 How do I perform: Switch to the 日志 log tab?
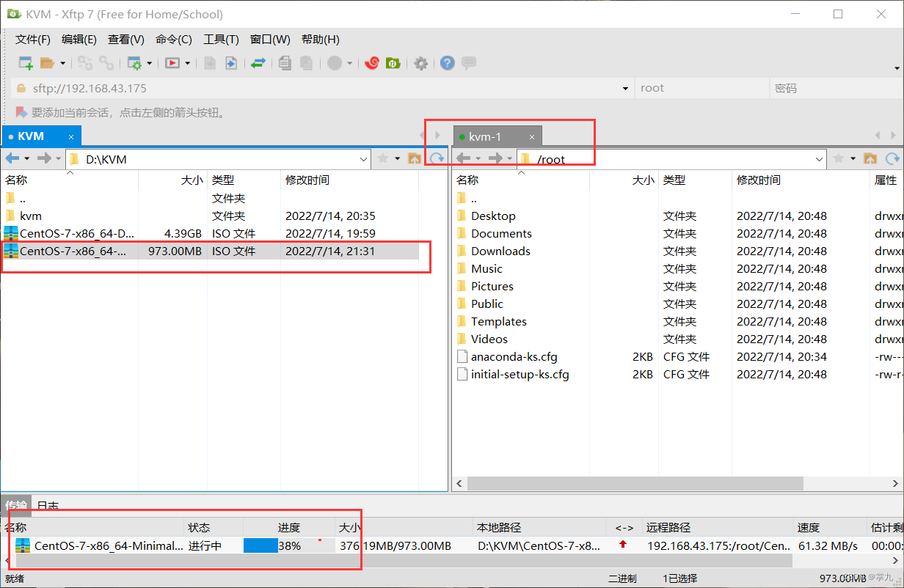[48, 505]
